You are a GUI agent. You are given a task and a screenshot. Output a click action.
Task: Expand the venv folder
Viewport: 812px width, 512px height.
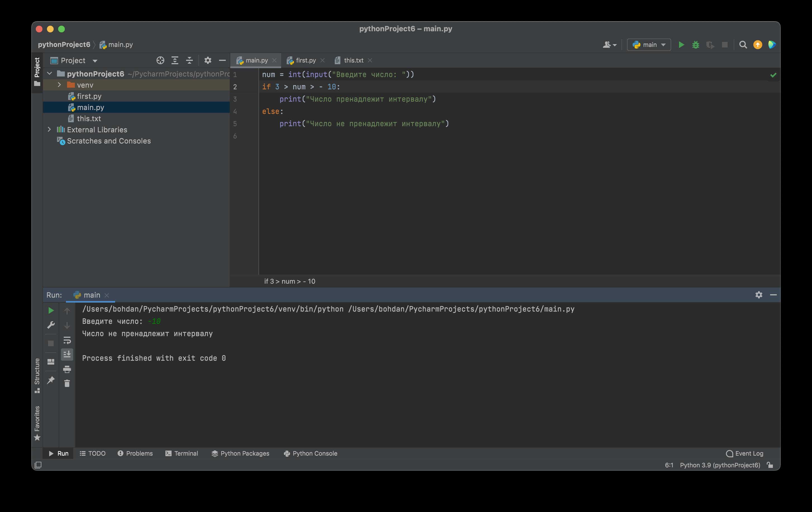pos(59,85)
